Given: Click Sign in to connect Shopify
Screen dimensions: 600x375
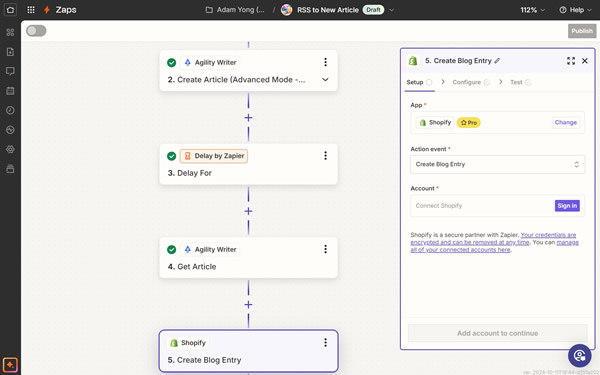Looking at the screenshot, I should (567, 205).
